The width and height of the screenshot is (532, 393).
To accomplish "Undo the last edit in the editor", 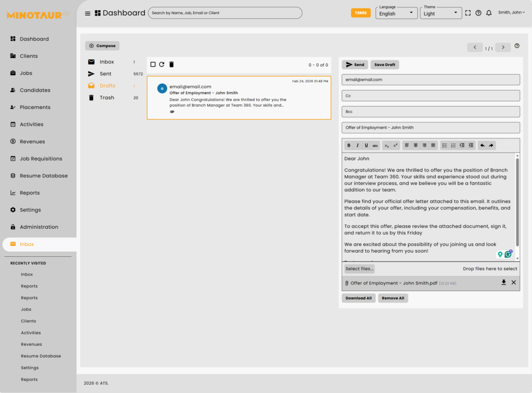I will coord(482,146).
